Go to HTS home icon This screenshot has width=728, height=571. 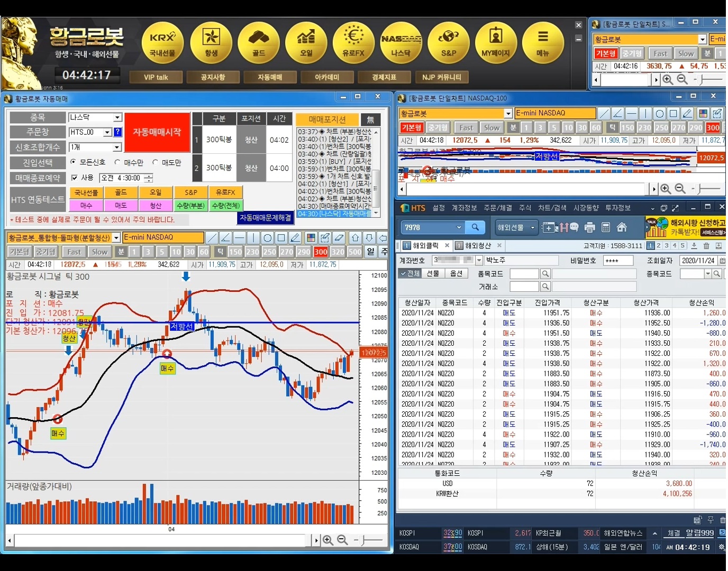click(x=622, y=227)
